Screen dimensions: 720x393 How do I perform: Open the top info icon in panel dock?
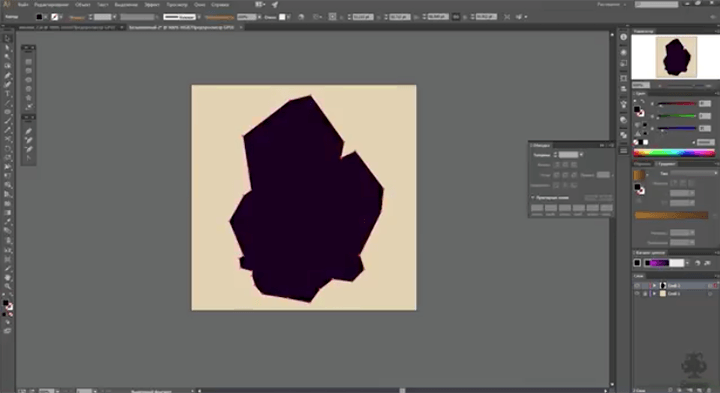coord(624,37)
